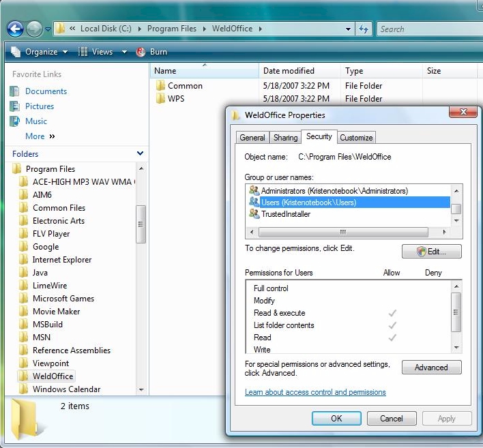Click in the Search input field

click(x=426, y=29)
